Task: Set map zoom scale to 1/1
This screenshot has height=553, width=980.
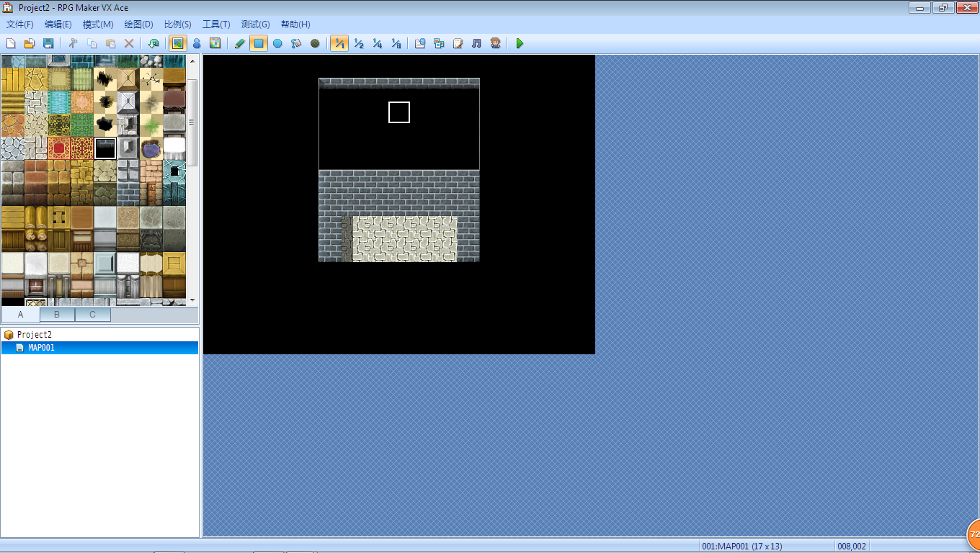Action: pos(339,43)
